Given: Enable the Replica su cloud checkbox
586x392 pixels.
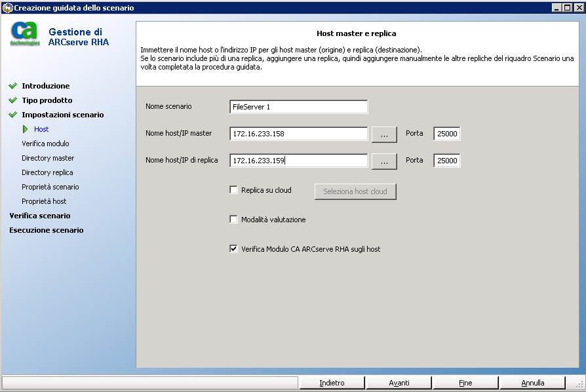Looking at the screenshot, I should (233, 189).
